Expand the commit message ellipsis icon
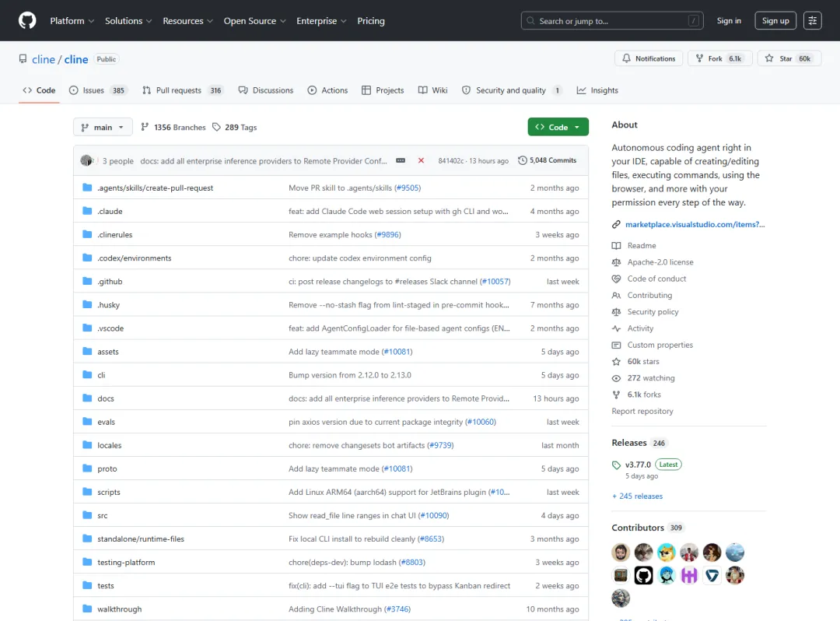This screenshot has height=621, width=840. 401,161
